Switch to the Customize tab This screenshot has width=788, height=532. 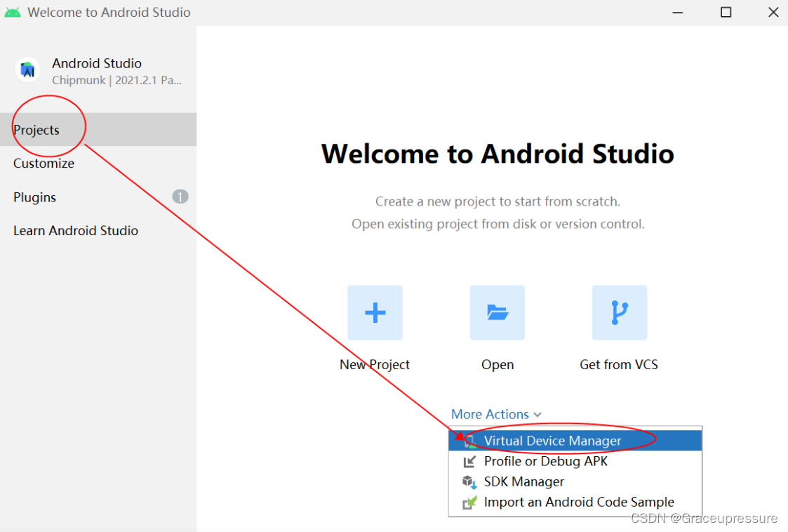tap(98, 164)
